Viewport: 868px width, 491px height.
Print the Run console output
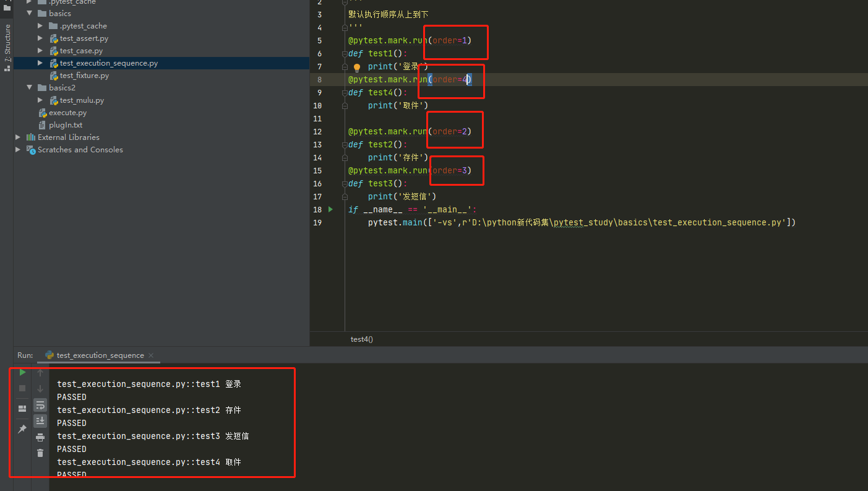40,437
